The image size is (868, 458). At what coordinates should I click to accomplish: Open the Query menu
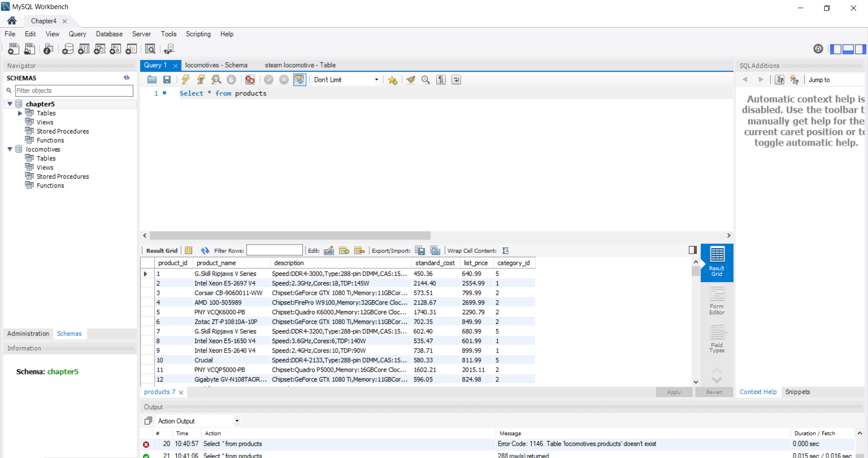tap(77, 34)
